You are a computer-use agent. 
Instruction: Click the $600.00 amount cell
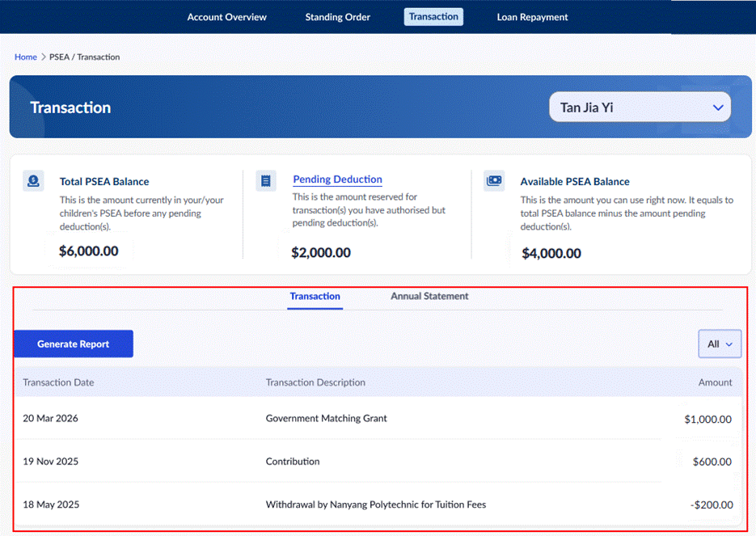pos(712,462)
